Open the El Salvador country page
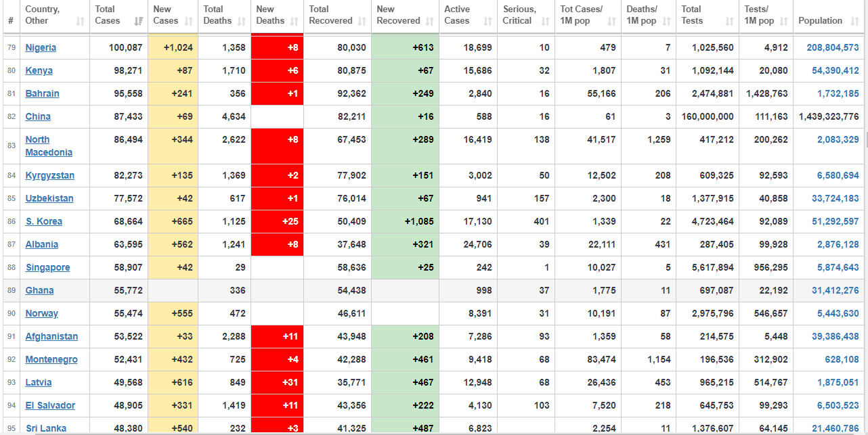Screen dimensions: 868x435 click(x=50, y=405)
